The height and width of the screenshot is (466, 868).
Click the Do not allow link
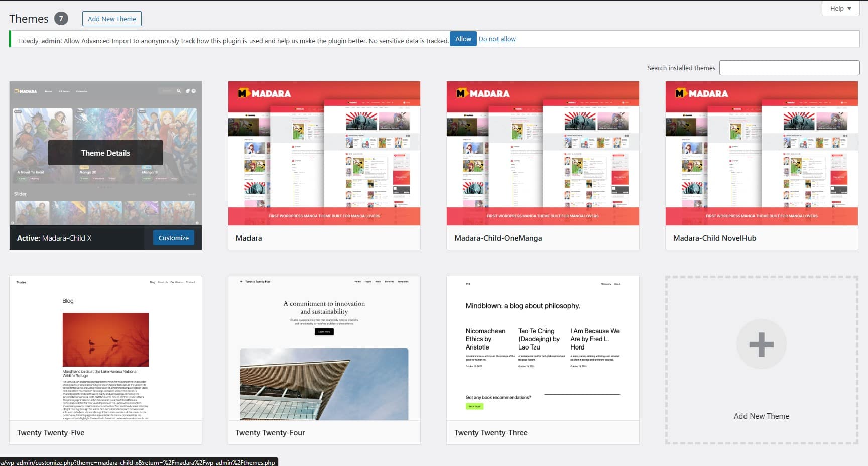point(497,39)
